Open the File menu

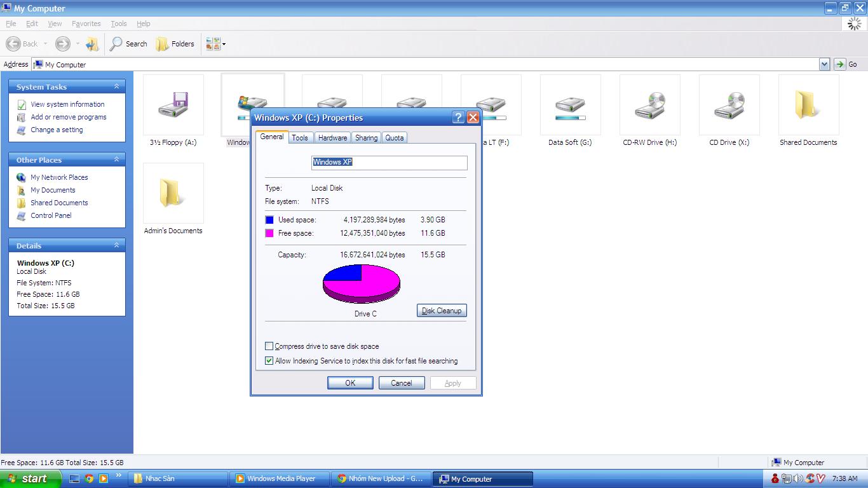point(11,24)
